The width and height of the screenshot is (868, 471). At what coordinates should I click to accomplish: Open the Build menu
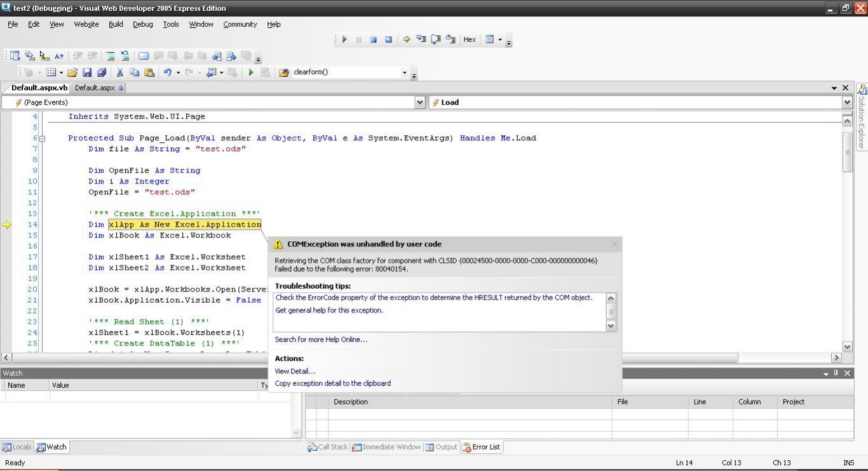coord(116,24)
